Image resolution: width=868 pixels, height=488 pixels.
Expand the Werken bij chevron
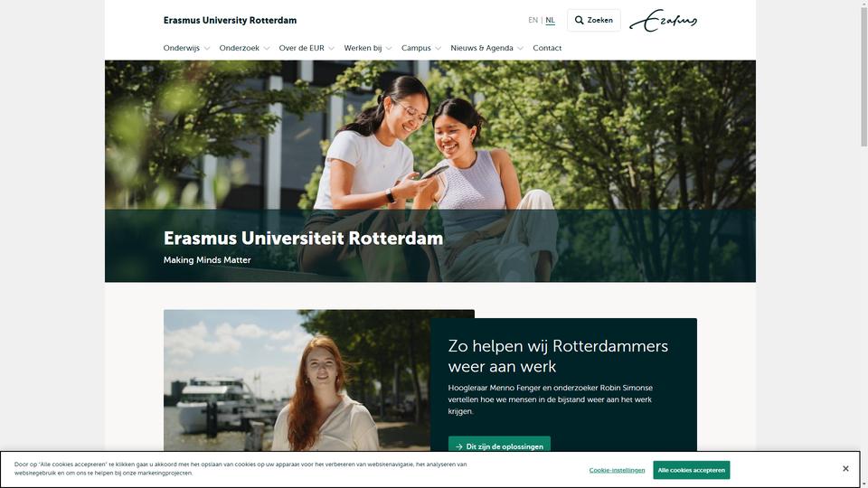tap(389, 48)
